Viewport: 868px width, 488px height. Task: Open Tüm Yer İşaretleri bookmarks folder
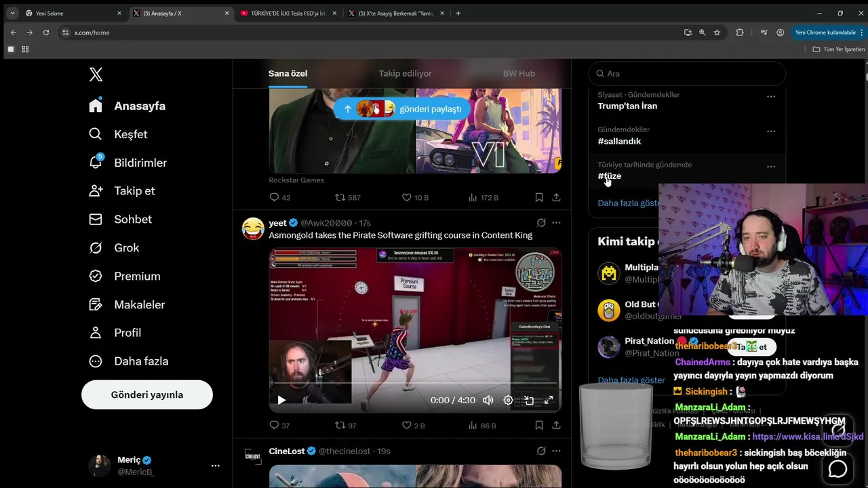click(x=839, y=49)
